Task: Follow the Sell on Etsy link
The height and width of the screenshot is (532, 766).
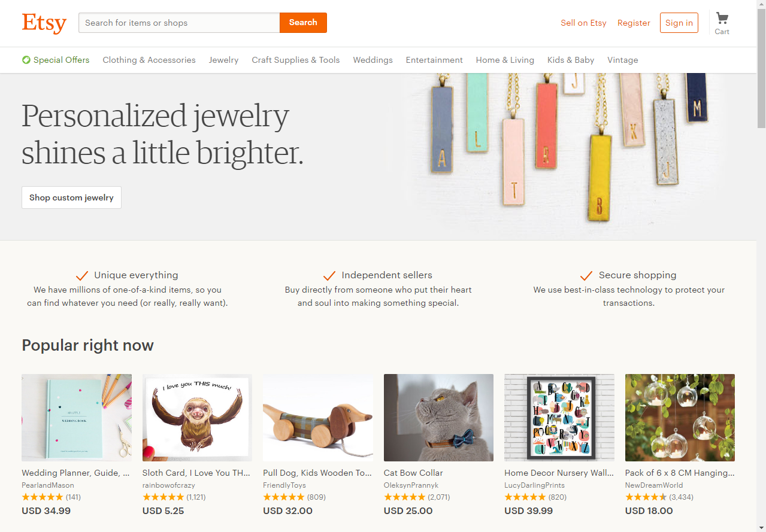Action: tap(583, 23)
